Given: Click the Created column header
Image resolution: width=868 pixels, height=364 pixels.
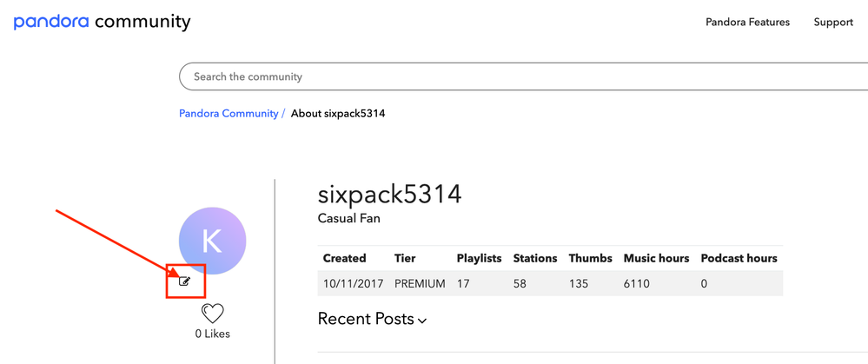Looking at the screenshot, I should pyautogui.click(x=344, y=258).
